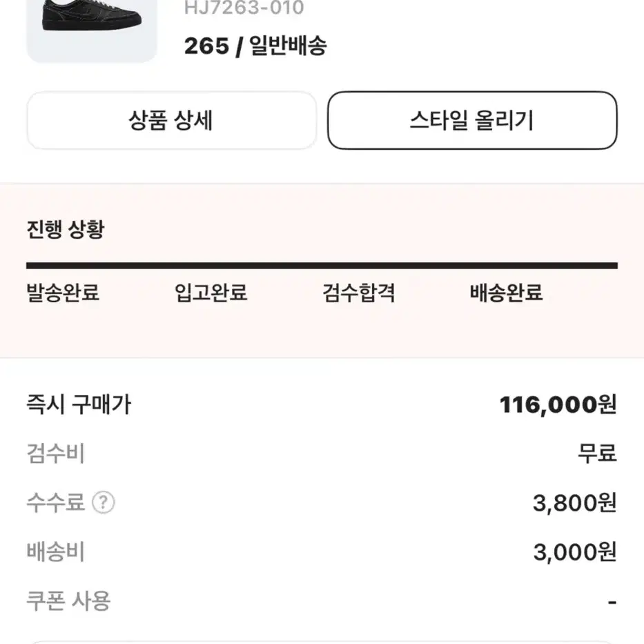Tap the 배송비 shipping fee label

click(56, 552)
